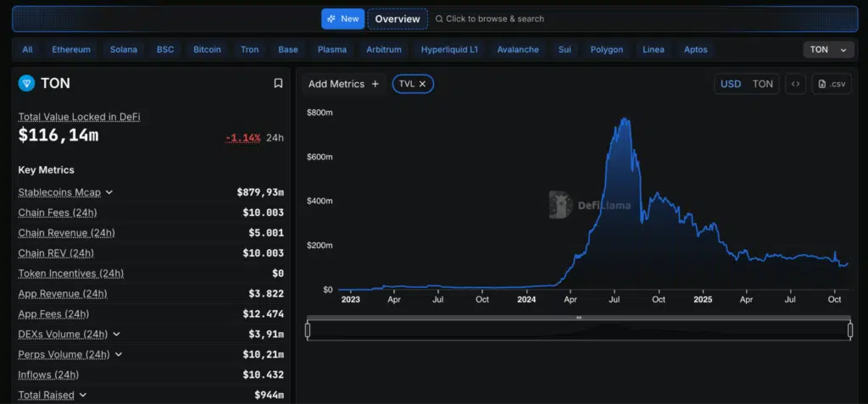Viewport: 868px width, 404px height.
Task: Click the App Fees (24h) label
Action: [x=53, y=314]
